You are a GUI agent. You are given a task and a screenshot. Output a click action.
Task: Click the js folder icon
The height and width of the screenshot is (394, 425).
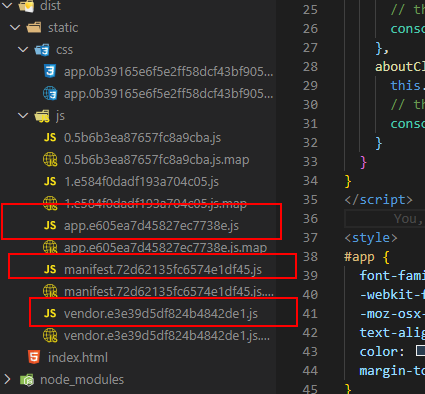coord(42,116)
